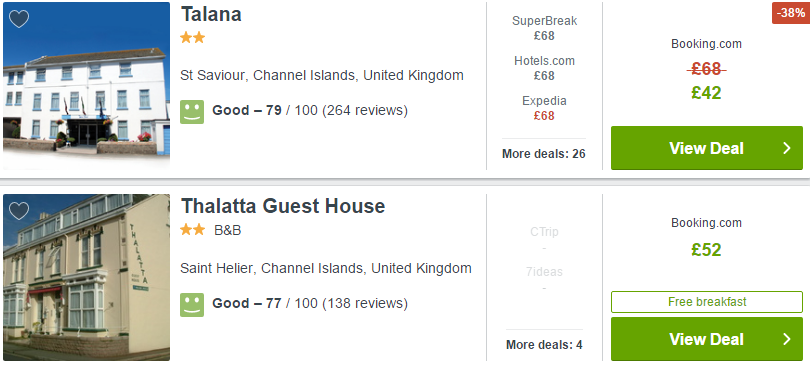810x368 pixels.
Task: Click View Deal button for Thalatta Guest House
Action: point(707,339)
